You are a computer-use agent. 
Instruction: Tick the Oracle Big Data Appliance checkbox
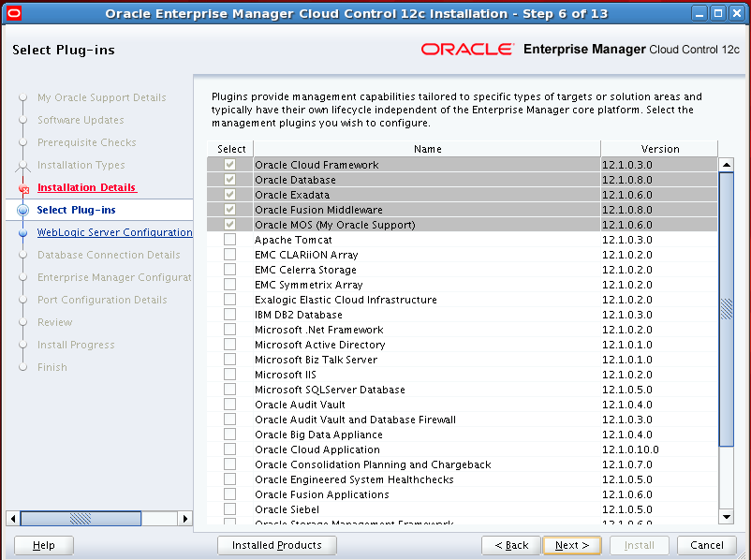(x=230, y=434)
